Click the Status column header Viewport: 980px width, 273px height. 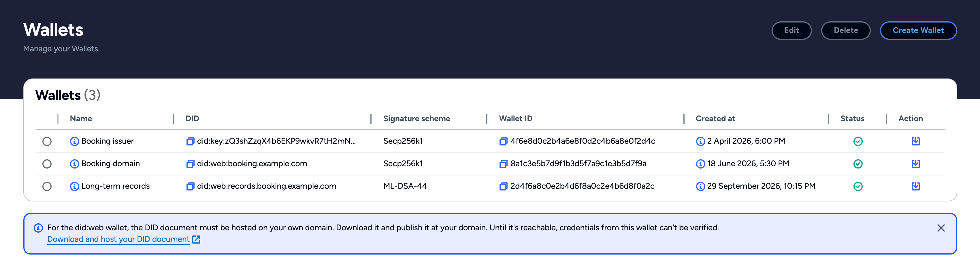point(852,119)
